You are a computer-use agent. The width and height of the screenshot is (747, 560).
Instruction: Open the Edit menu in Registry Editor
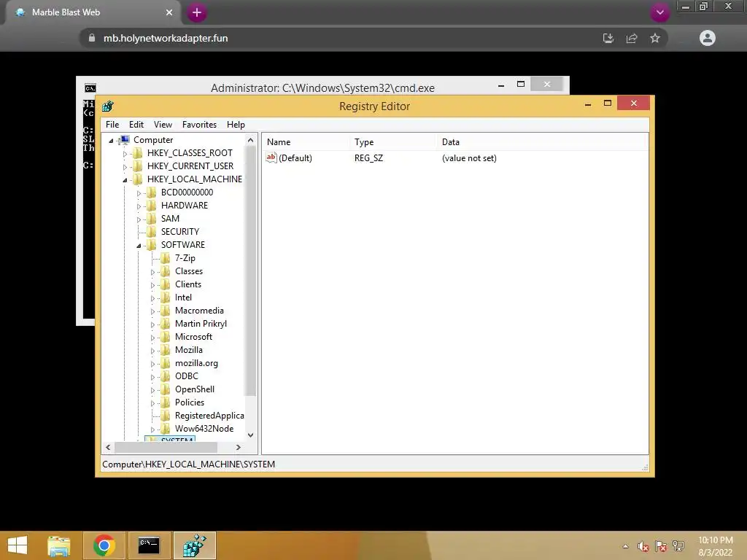(136, 124)
